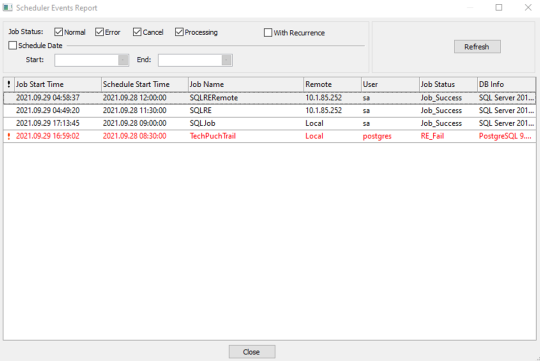Select the SQLJob job name cell
540x361 pixels.
coord(202,123)
